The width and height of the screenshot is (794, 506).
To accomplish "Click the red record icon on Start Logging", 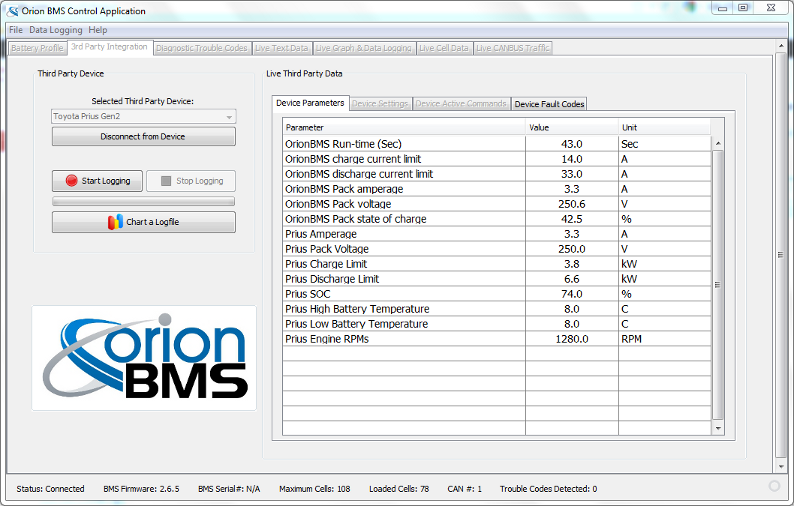I will [x=71, y=180].
